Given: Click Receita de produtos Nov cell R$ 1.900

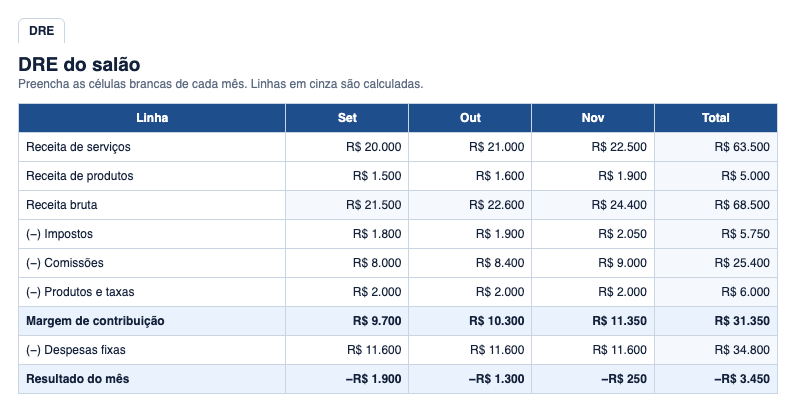Looking at the screenshot, I should coord(593,176).
